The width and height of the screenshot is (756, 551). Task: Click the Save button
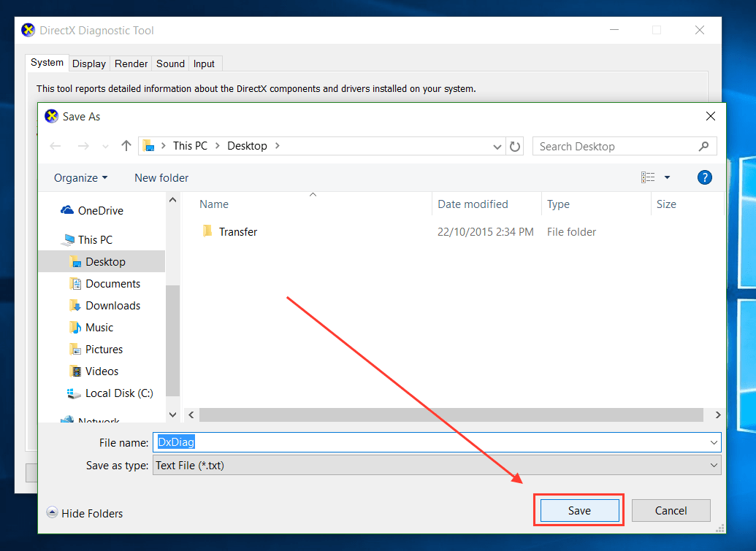click(x=579, y=510)
